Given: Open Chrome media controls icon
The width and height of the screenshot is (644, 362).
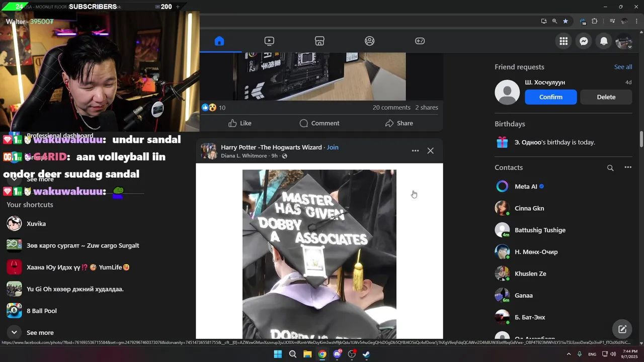Looking at the screenshot, I should point(612,21).
